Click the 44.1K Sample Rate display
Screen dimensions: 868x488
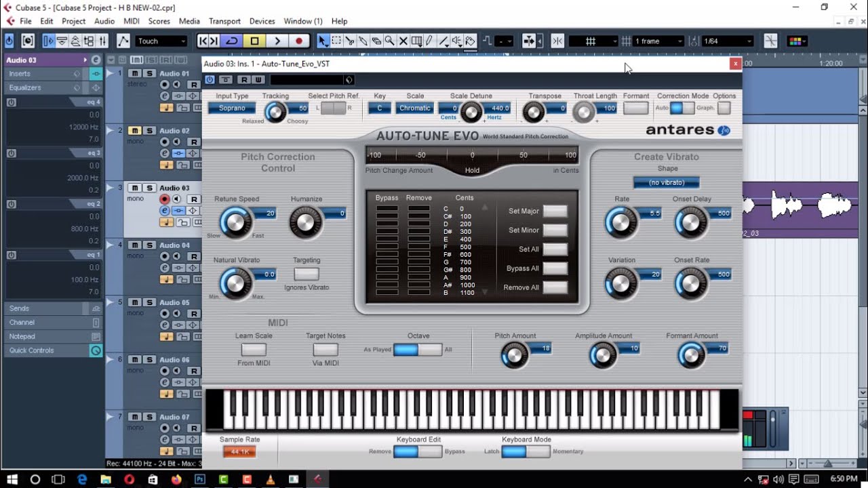[x=239, y=452]
